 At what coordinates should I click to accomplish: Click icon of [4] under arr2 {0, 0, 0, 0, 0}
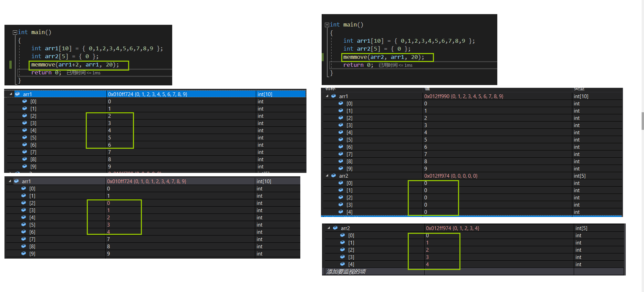[341, 212]
